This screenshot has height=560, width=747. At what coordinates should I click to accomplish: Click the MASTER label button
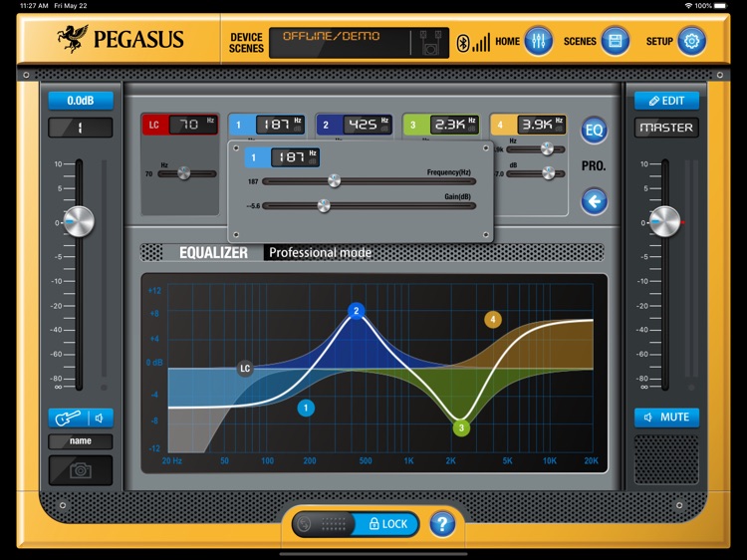click(x=666, y=128)
